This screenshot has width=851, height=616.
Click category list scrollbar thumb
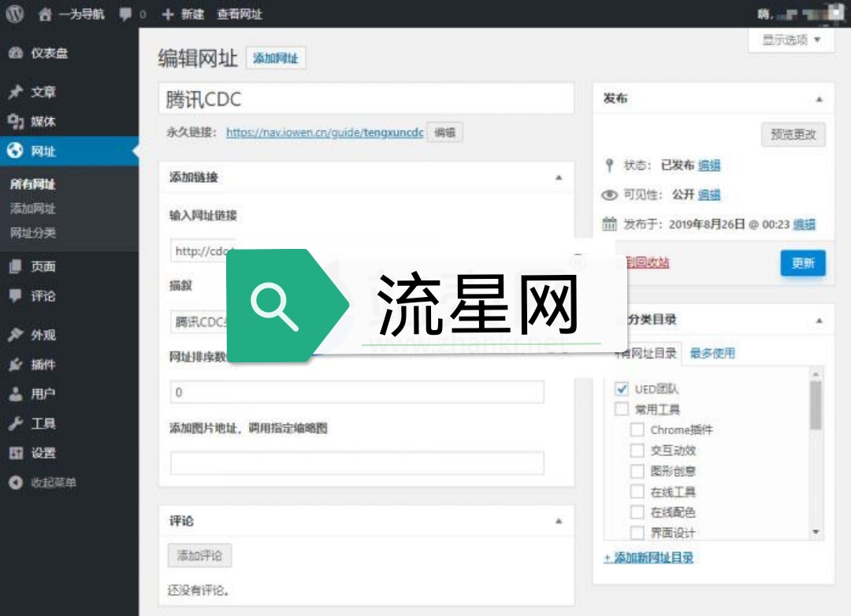pyautogui.click(x=816, y=405)
